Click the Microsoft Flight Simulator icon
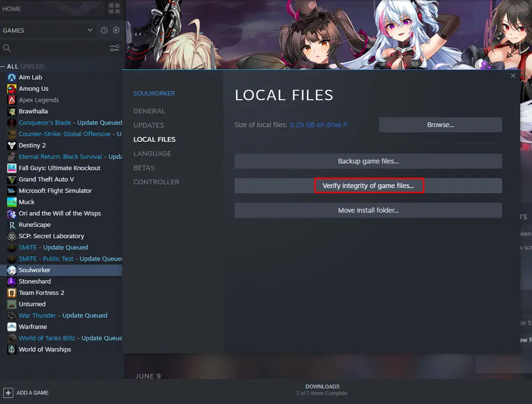 tap(11, 191)
